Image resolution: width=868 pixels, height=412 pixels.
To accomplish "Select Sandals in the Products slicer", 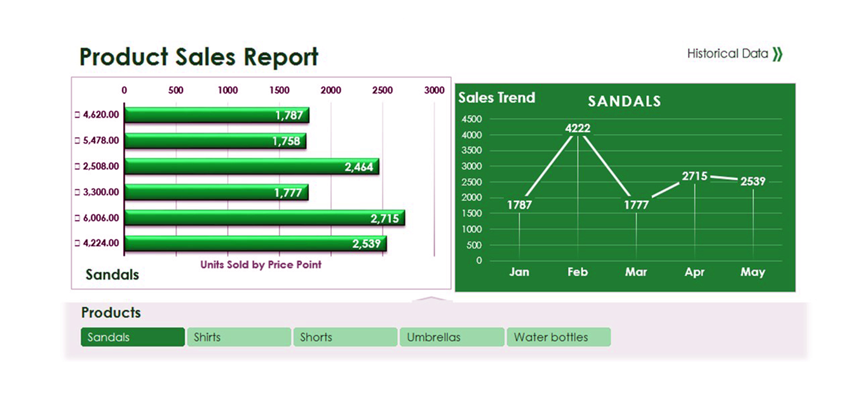I will point(132,337).
